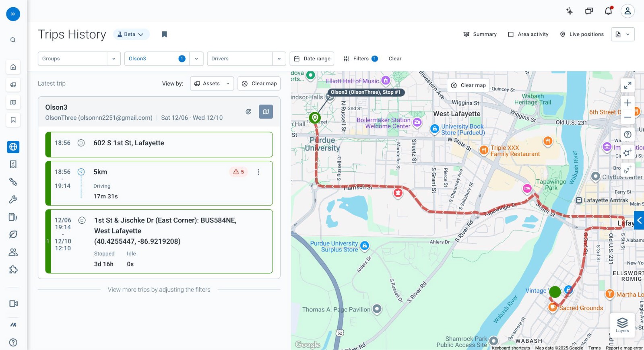Click Clear next to Filters
This screenshot has height=350, width=644.
coord(395,59)
